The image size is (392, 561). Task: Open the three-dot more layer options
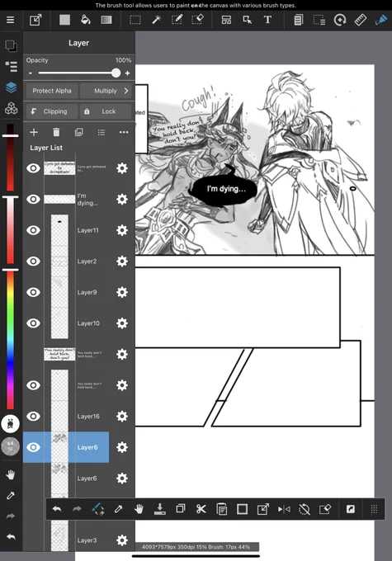click(x=124, y=132)
